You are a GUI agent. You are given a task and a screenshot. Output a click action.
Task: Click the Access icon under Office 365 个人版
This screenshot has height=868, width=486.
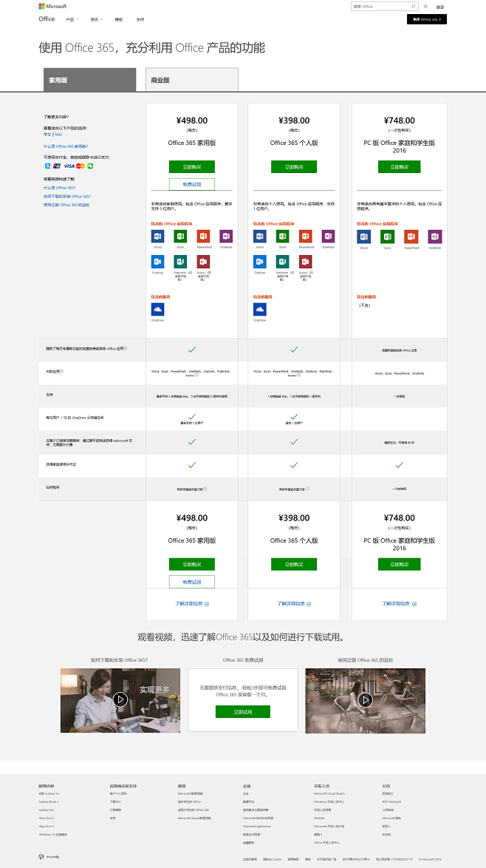[305, 262]
